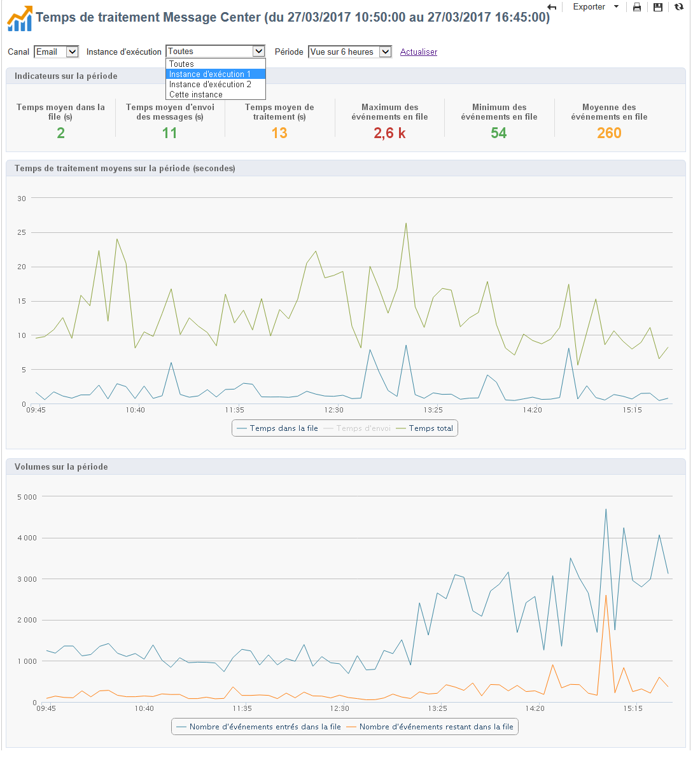Click the refresh arrows icon
Screen dimensions: 700x758
coord(679,7)
